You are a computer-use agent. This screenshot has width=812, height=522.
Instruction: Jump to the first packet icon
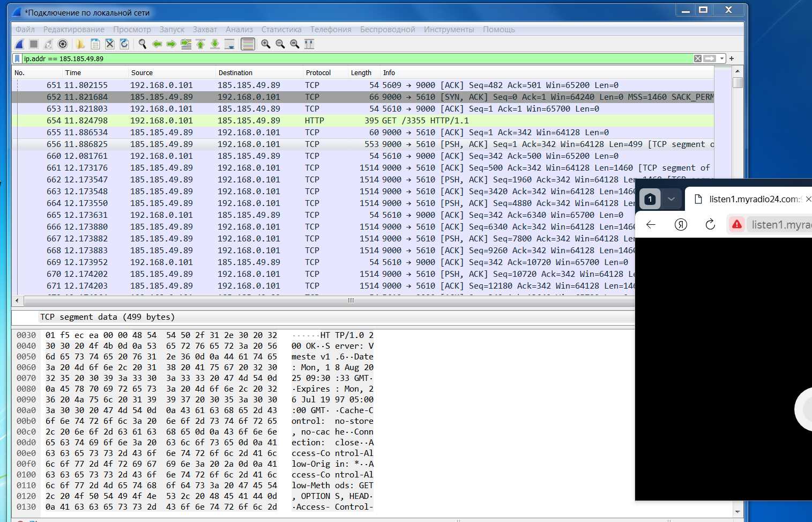tap(200, 44)
